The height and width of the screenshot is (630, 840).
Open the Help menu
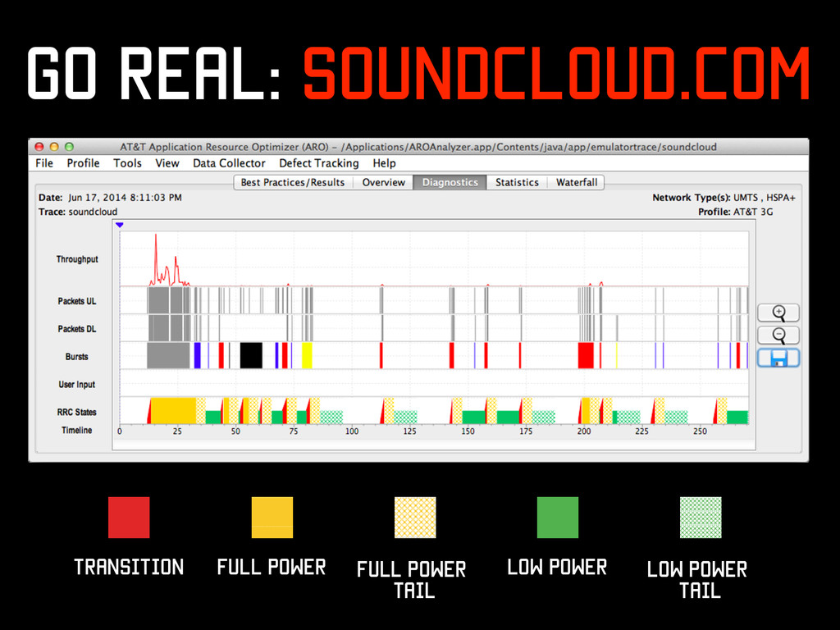coord(384,163)
